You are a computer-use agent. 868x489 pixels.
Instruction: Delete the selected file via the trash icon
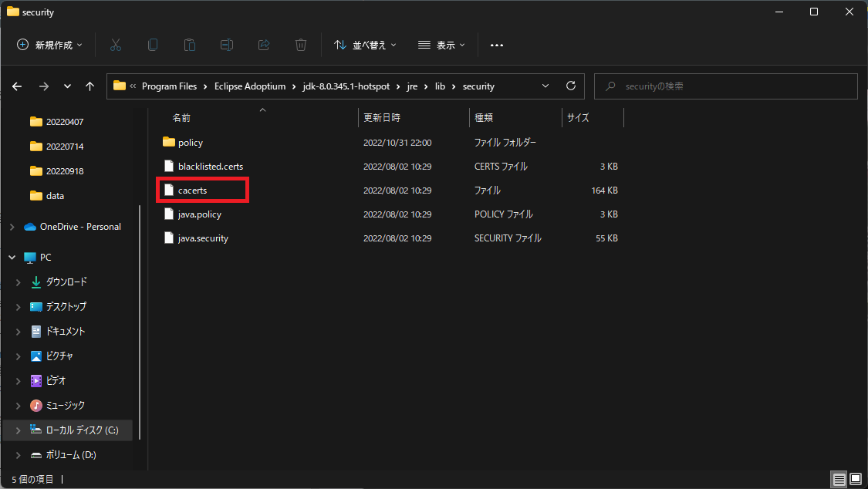pos(301,44)
